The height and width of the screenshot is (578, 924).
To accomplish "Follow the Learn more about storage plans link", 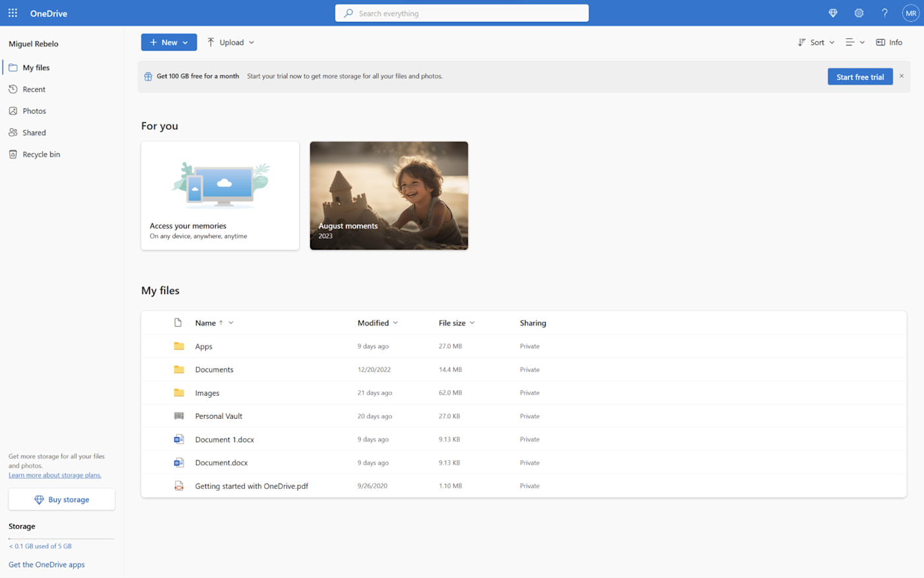I will 55,475.
